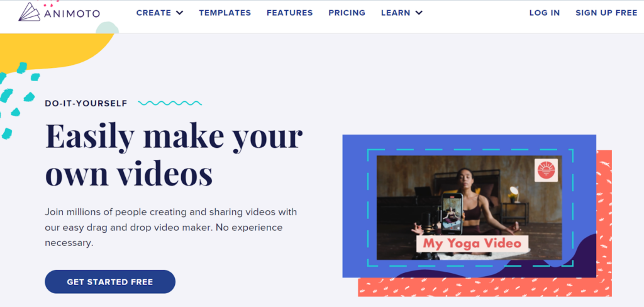644x307 pixels.
Task: Click LOG IN link
Action: (544, 13)
